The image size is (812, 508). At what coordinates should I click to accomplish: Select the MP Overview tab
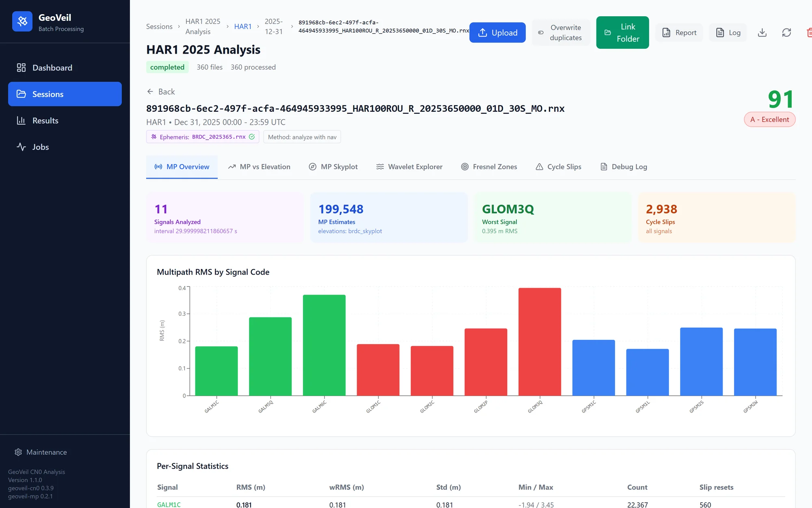(182, 167)
